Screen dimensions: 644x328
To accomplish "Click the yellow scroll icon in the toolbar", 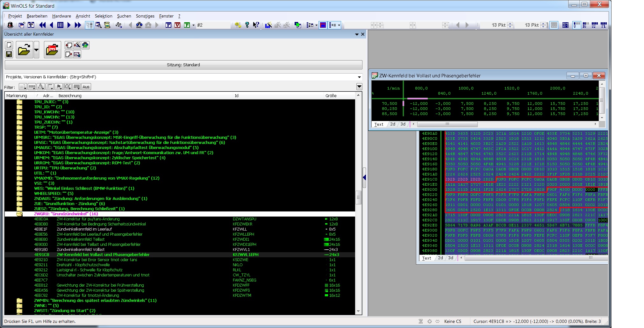I will (x=107, y=25).
